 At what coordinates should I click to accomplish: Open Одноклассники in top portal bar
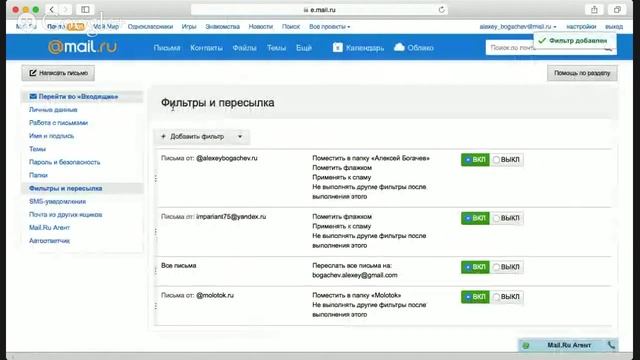click(150, 27)
